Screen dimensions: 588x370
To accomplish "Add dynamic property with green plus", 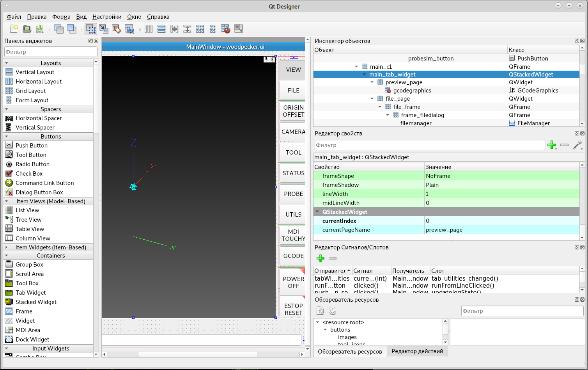I will click(552, 145).
